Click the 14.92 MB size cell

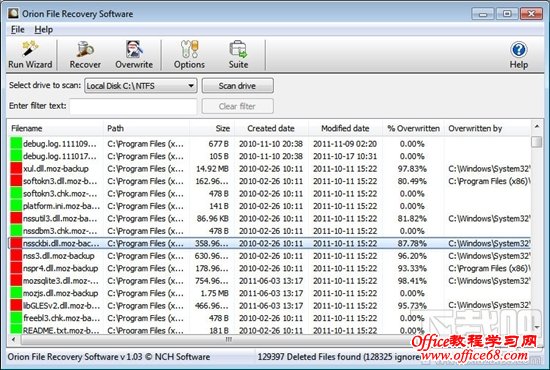pyautogui.click(x=212, y=169)
